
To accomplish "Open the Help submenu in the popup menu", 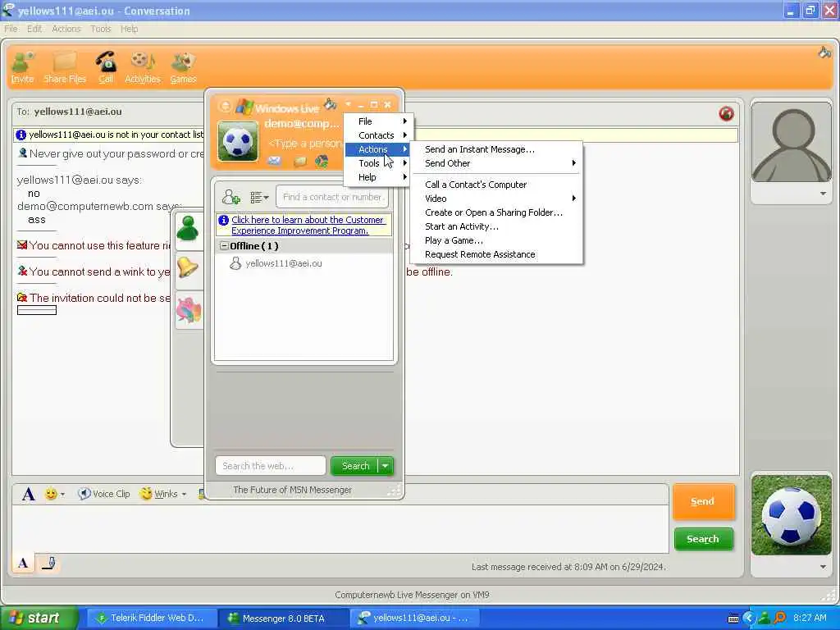I will (x=378, y=177).
